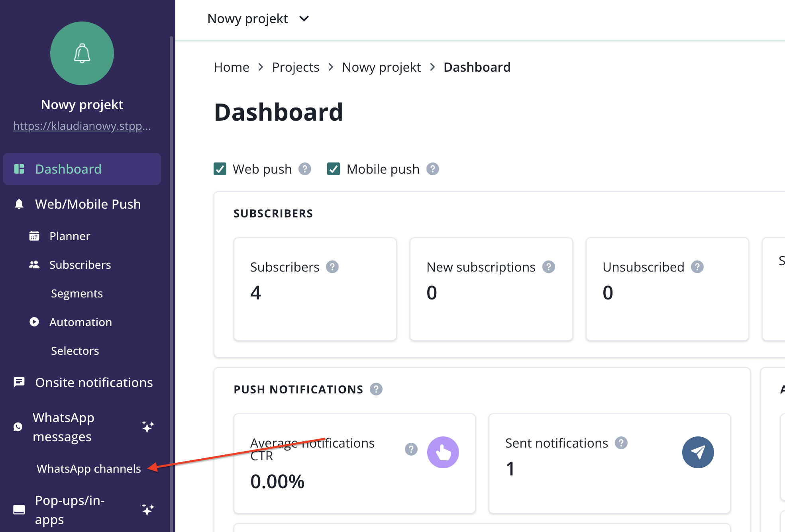Click purple hand pointer CTR icon
785x532 pixels.
[443, 452]
